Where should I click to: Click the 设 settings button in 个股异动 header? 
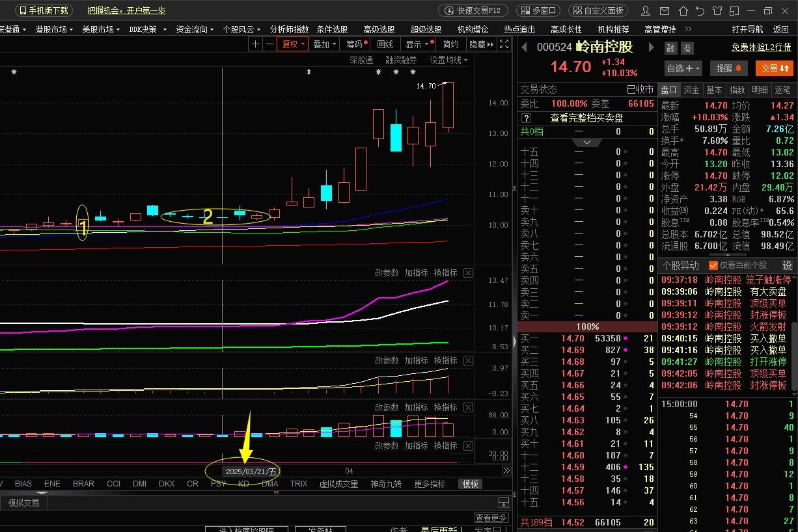point(787,265)
